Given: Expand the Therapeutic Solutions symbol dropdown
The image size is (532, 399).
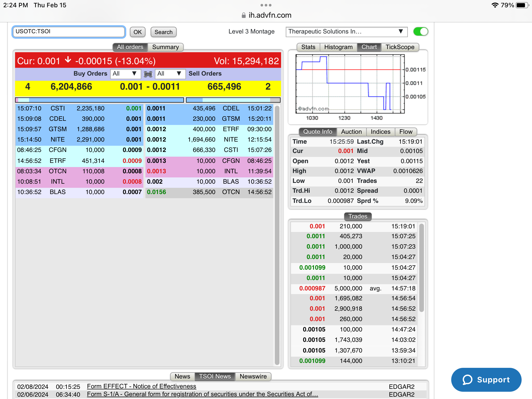Looking at the screenshot, I should [x=347, y=32].
